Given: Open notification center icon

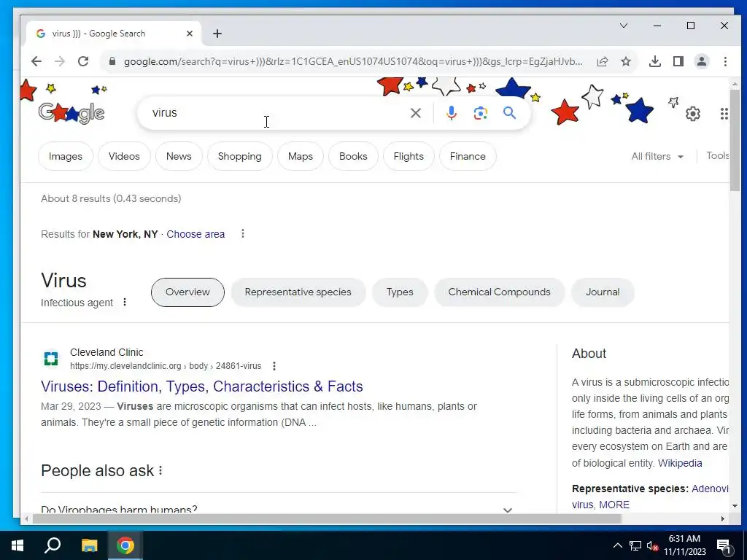Looking at the screenshot, I should click(x=724, y=546).
